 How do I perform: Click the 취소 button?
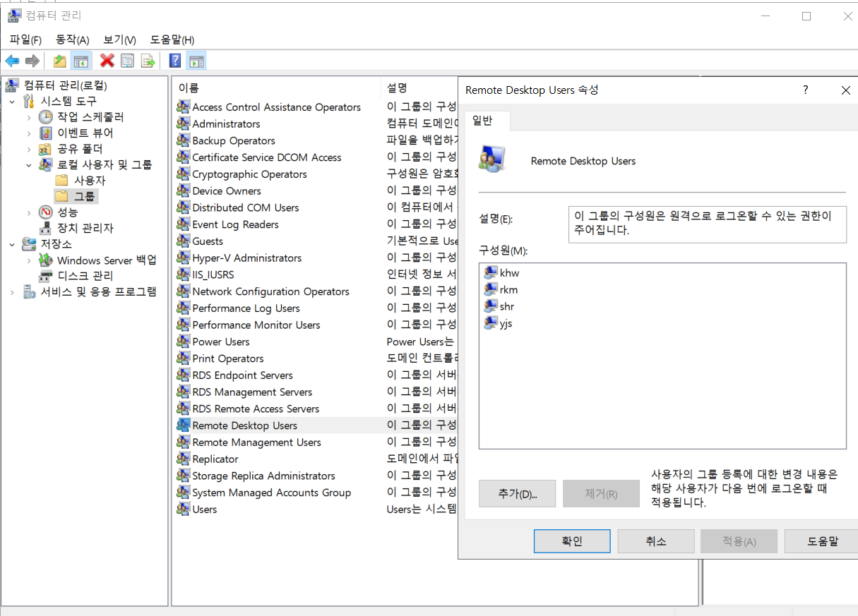(656, 541)
